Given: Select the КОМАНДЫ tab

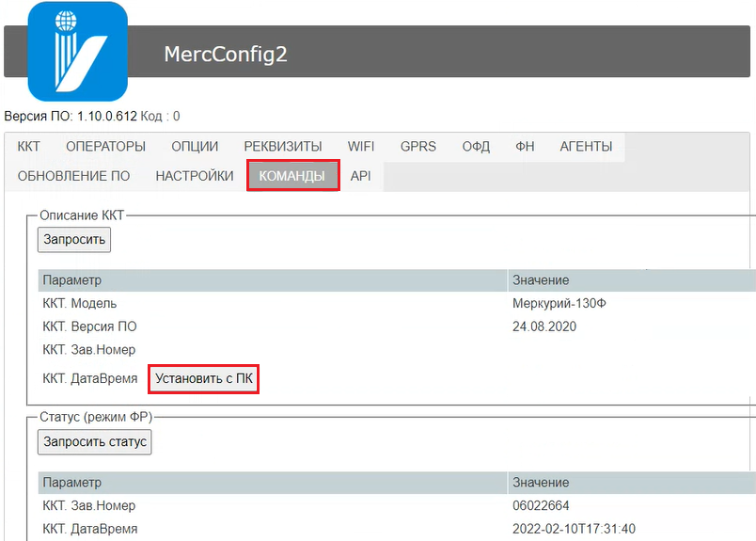Looking at the screenshot, I should click(x=291, y=176).
